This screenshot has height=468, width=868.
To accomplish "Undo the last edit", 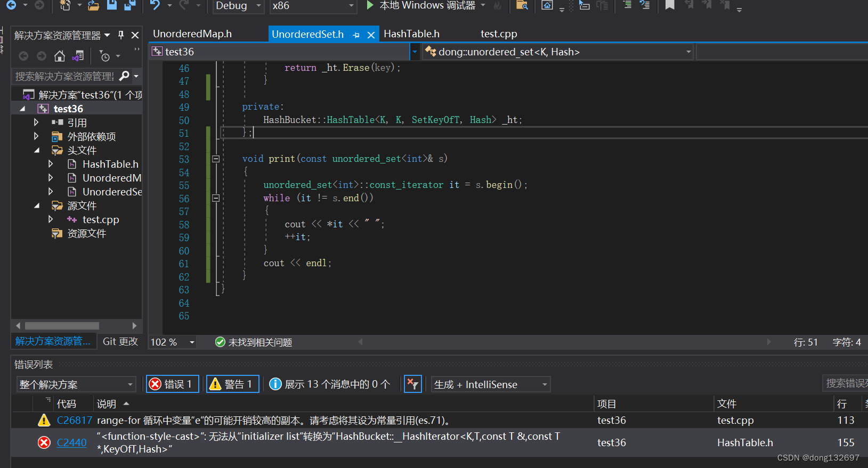I will tap(155, 5).
